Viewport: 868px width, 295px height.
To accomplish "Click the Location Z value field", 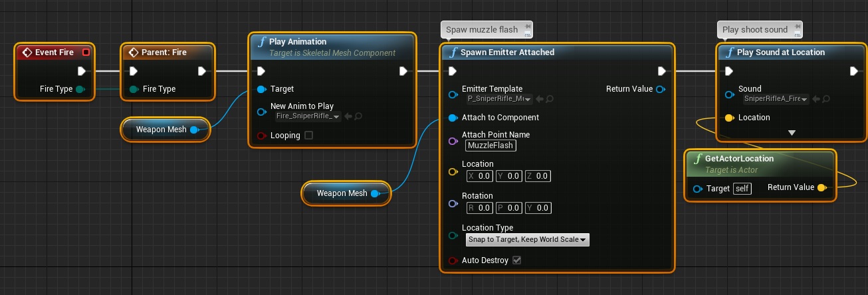I will (538, 176).
